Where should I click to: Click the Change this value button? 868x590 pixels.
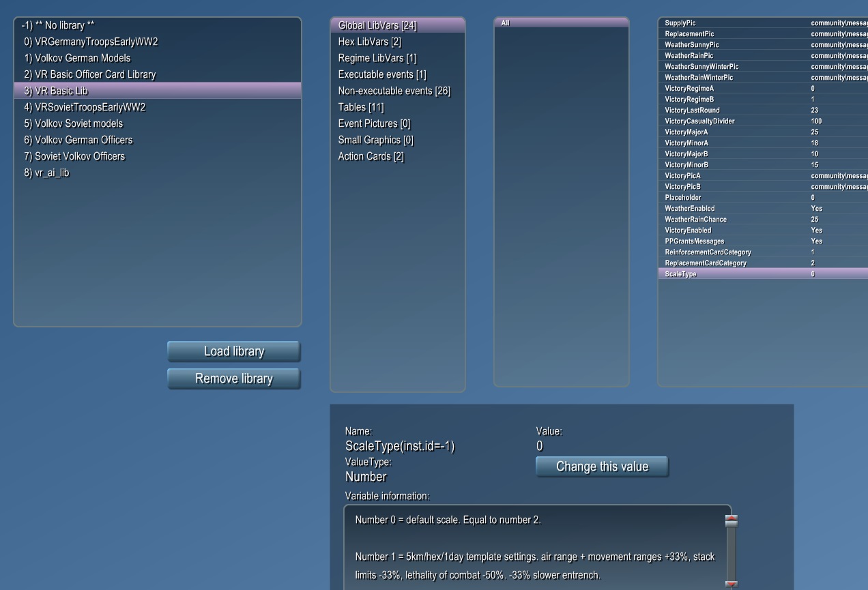[602, 467]
